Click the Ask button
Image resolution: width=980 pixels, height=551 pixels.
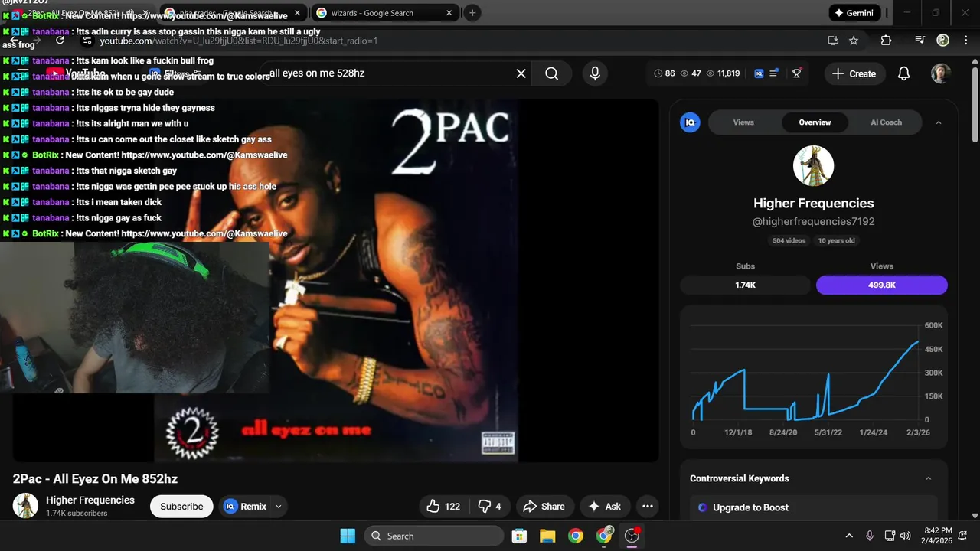coord(604,506)
